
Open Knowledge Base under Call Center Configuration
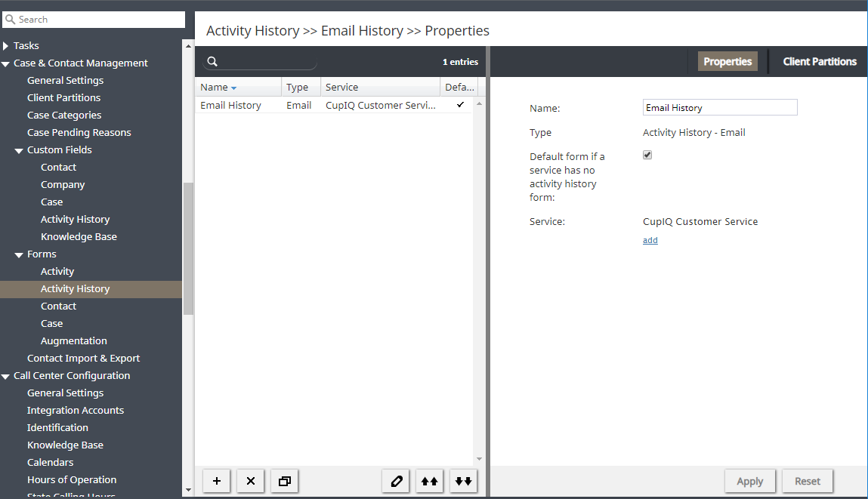tap(65, 445)
